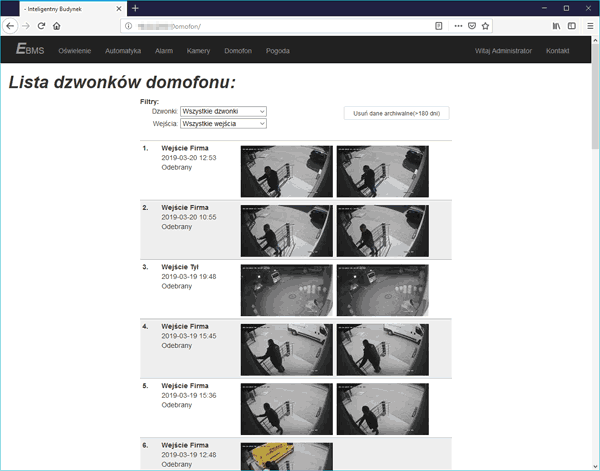
Task: Open second snapshot of call 3
Action: [383, 289]
